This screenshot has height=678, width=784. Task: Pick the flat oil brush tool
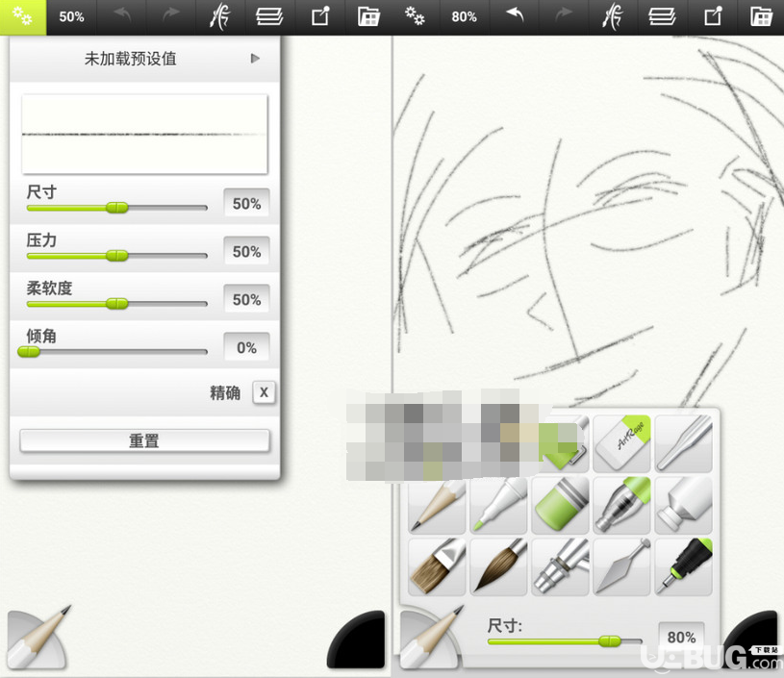coord(437,566)
